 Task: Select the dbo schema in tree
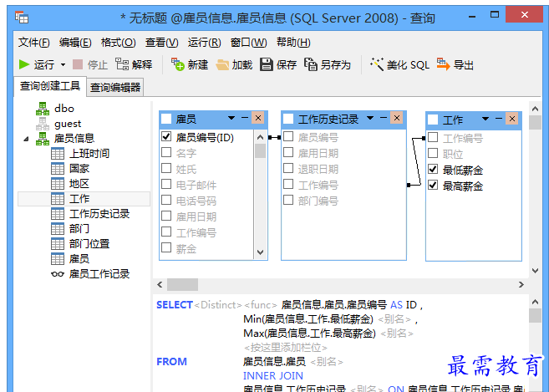tap(64, 109)
